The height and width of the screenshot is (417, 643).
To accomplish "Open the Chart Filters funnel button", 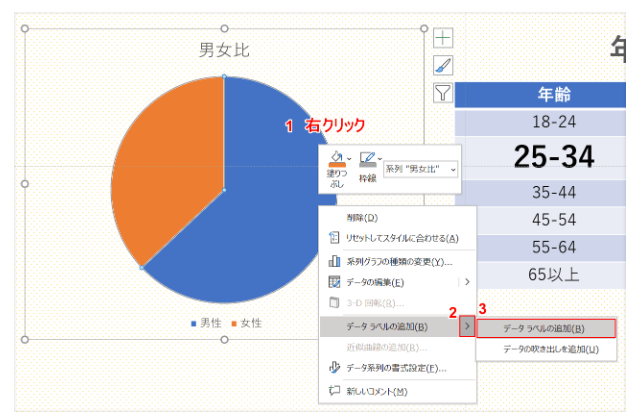I will [x=443, y=93].
